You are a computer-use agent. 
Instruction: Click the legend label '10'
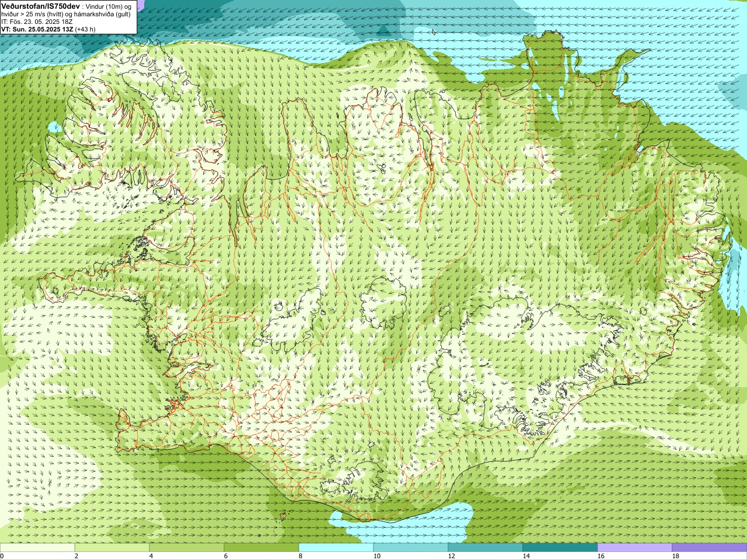[376, 556]
